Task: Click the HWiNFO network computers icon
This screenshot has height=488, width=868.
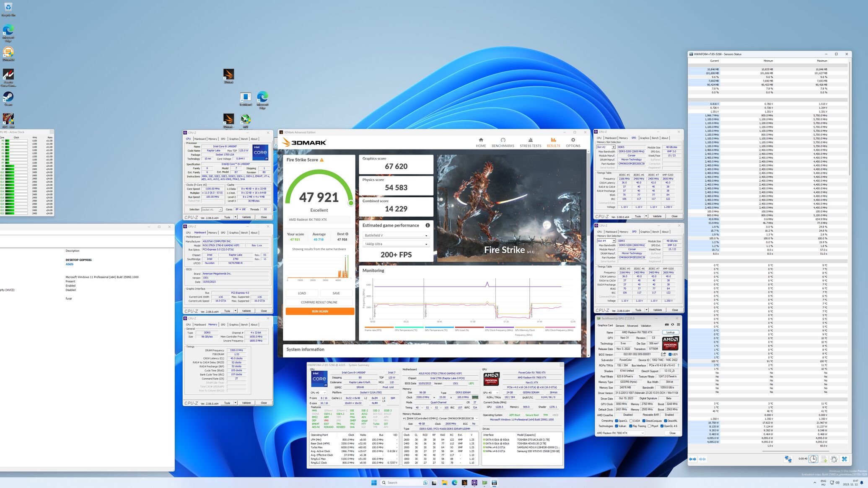Action: point(788,459)
